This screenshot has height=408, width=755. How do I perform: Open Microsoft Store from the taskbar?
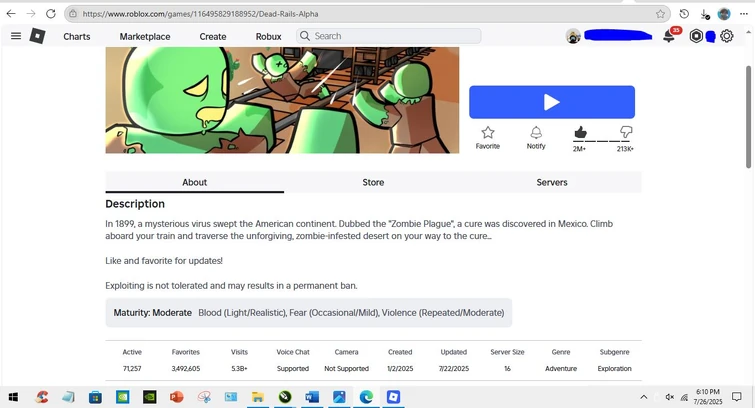pos(95,397)
